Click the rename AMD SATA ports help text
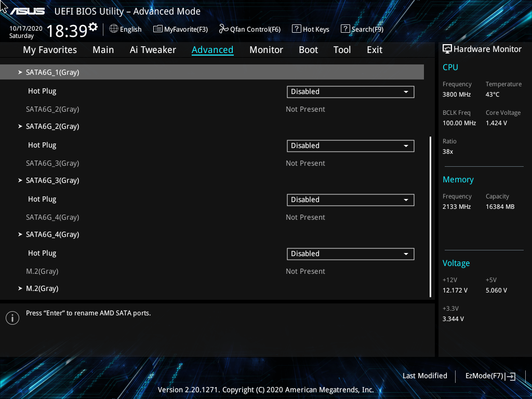532x399 pixels. click(88, 313)
